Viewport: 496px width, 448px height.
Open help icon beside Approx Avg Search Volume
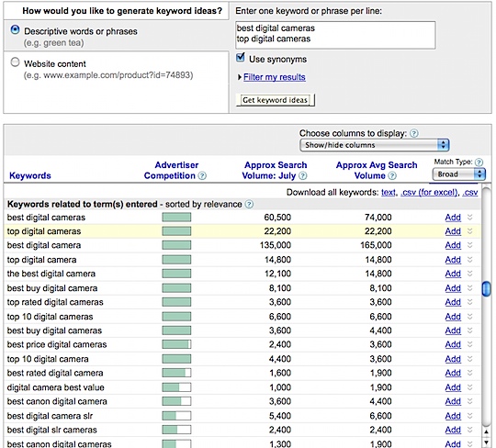pos(392,175)
